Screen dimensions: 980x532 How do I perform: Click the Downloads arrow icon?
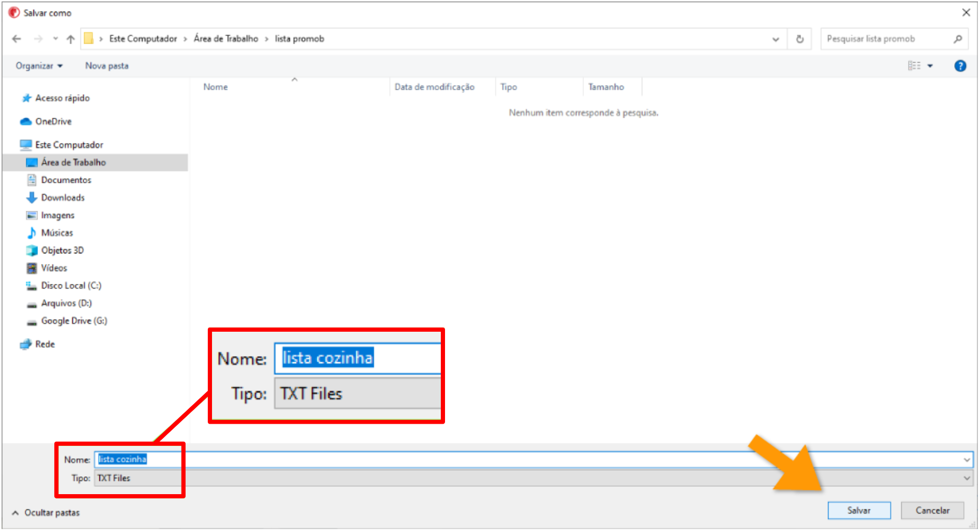[32, 198]
